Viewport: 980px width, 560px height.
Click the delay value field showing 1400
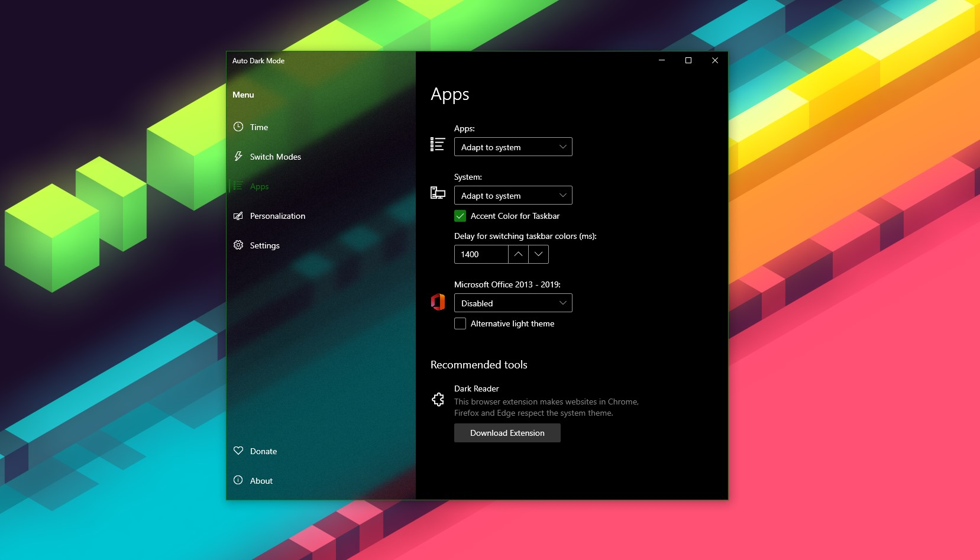point(480,254)
